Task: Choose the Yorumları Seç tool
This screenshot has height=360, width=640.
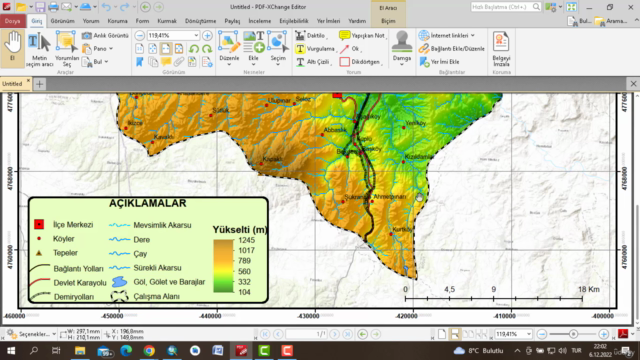Action: [x=66, y=49]
